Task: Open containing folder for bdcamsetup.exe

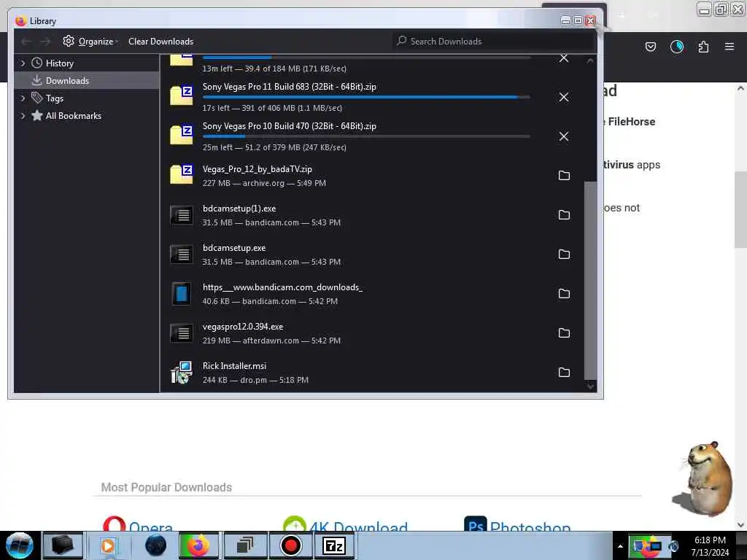Action: click(564, 254)
